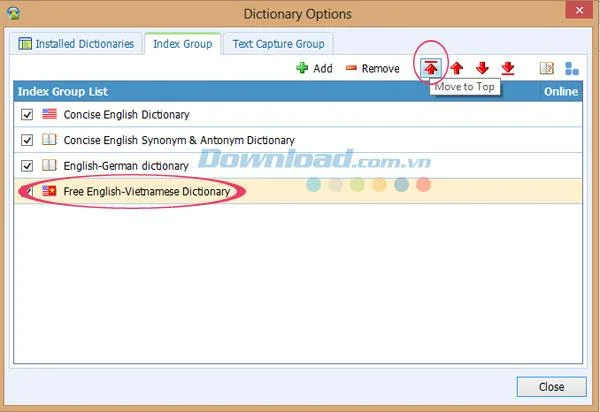Open the dictionary properties help icon
Image resolution: width=600 pixels, height=412 pixels.
[547, 68]
